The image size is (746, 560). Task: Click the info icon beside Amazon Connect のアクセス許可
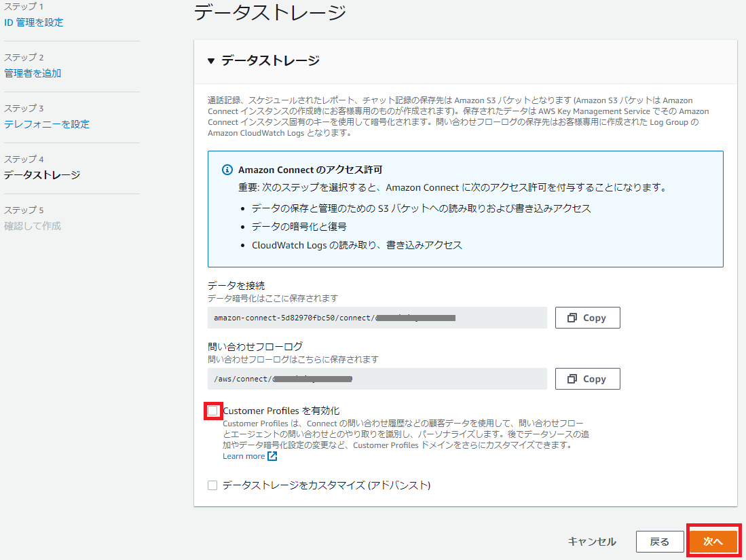pyautogui.click(x=227, y=170)
